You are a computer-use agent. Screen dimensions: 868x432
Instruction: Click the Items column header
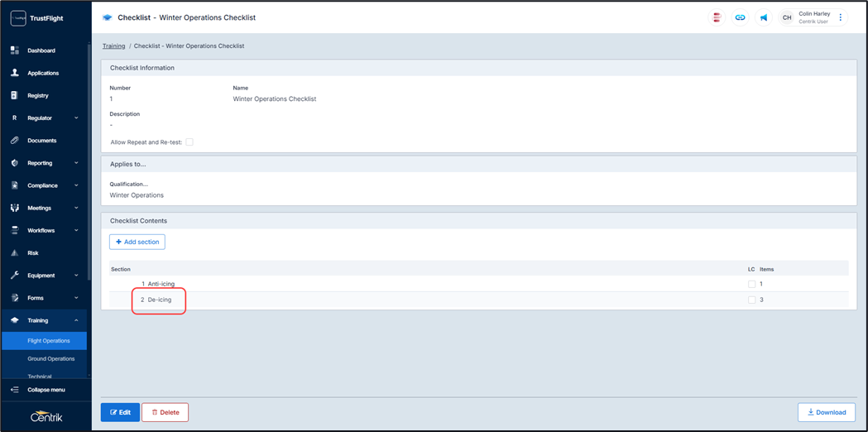coord(767,269)
